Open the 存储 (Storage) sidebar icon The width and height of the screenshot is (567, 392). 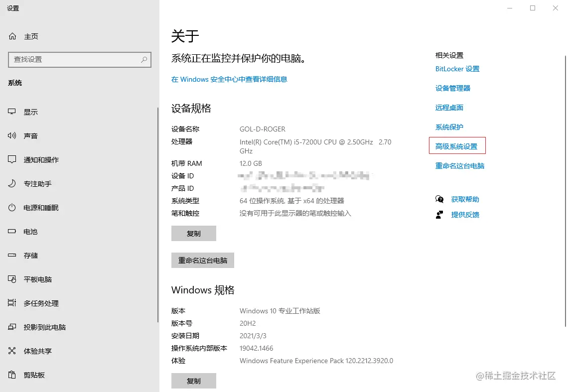coord(11,255)
